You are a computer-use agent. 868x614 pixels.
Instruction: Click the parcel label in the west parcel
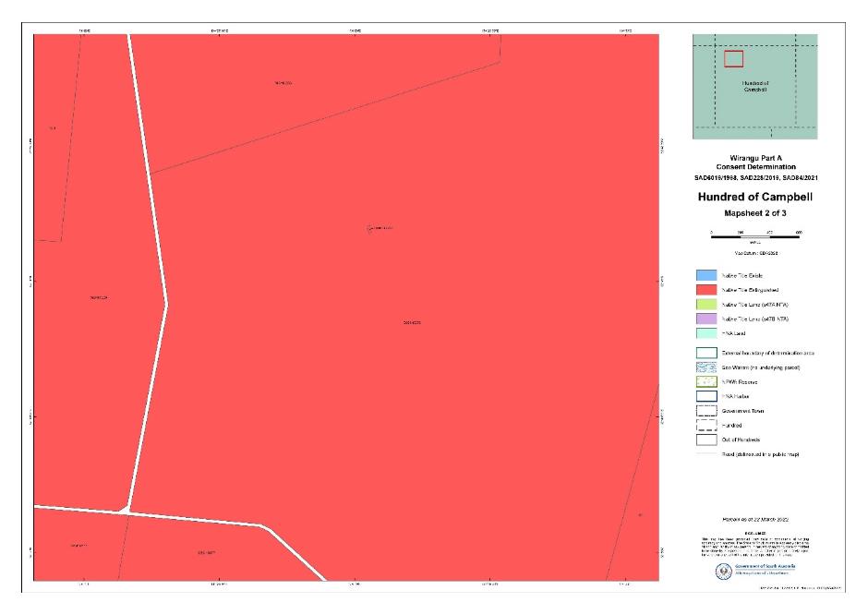tap(99, 298)
